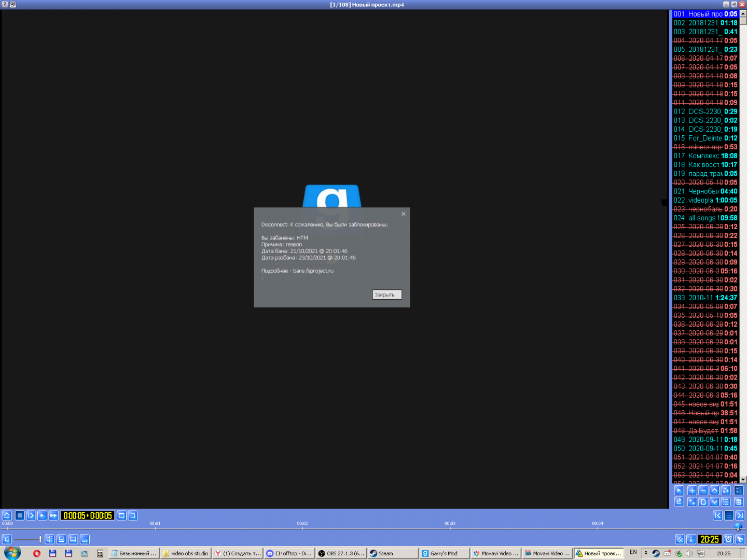This screenshot has height=560, width=747.
Task: Select playlist entry 017 Комплекс
Action: pos(705,156)
